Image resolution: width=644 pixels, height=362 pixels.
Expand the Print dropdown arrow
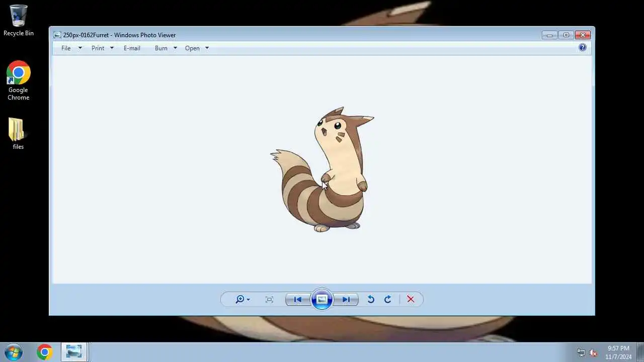click(x=112, y=48)
